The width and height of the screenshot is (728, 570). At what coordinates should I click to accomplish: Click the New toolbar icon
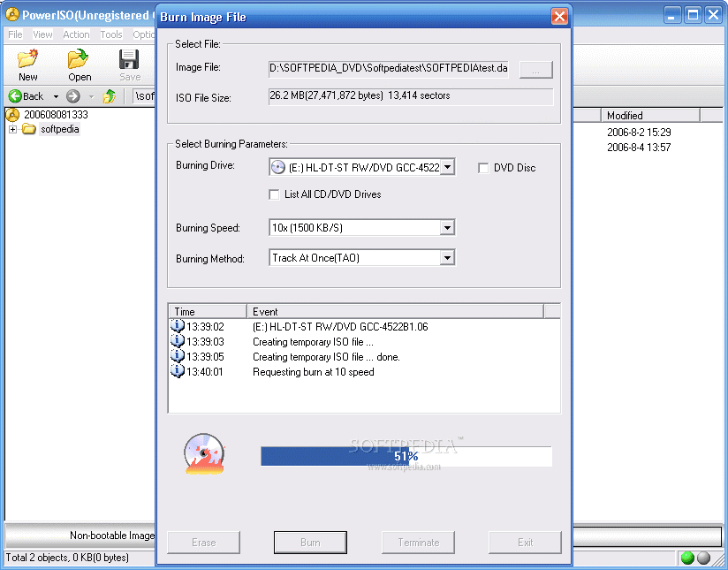(x=28, y=59)
